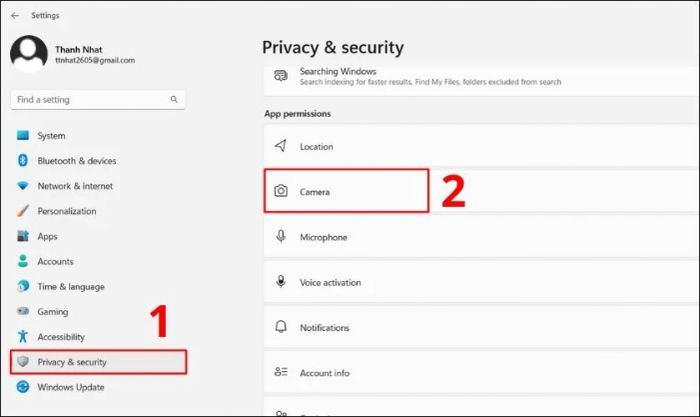This screenshot has height=417, width=700.
Task: Click the Thanh Nhat profile avatar
Action: point(28,54)
